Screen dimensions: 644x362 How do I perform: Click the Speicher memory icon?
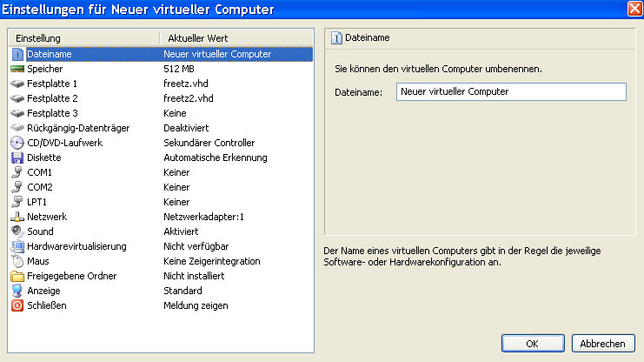click(x=17, y=69)
